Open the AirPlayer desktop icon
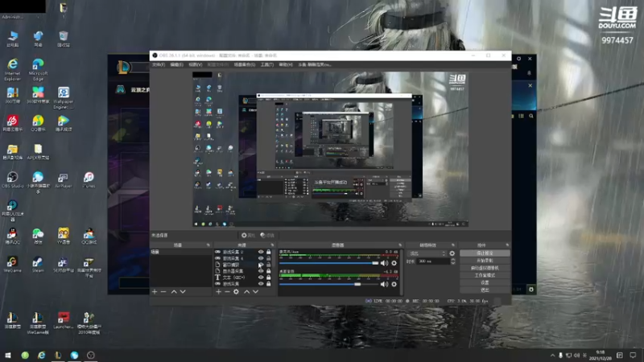The height and width of the screenshot is (362, 644). point(64,179)
